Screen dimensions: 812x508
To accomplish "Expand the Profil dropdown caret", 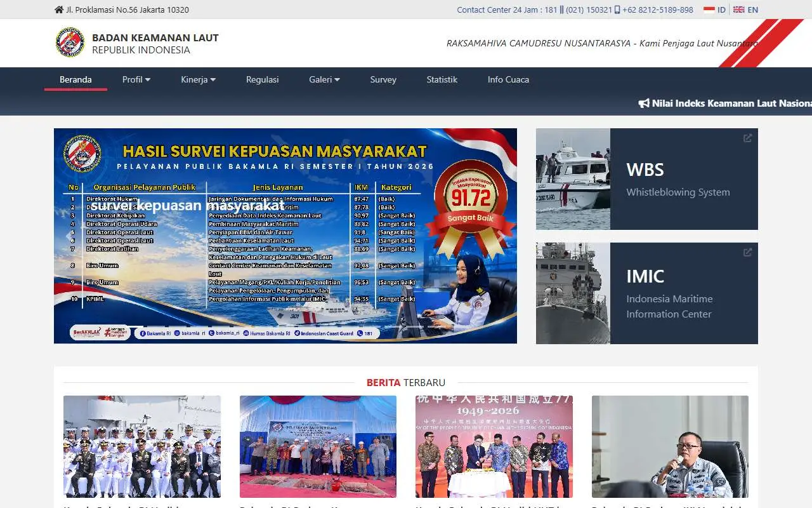I will click(148, 79).
